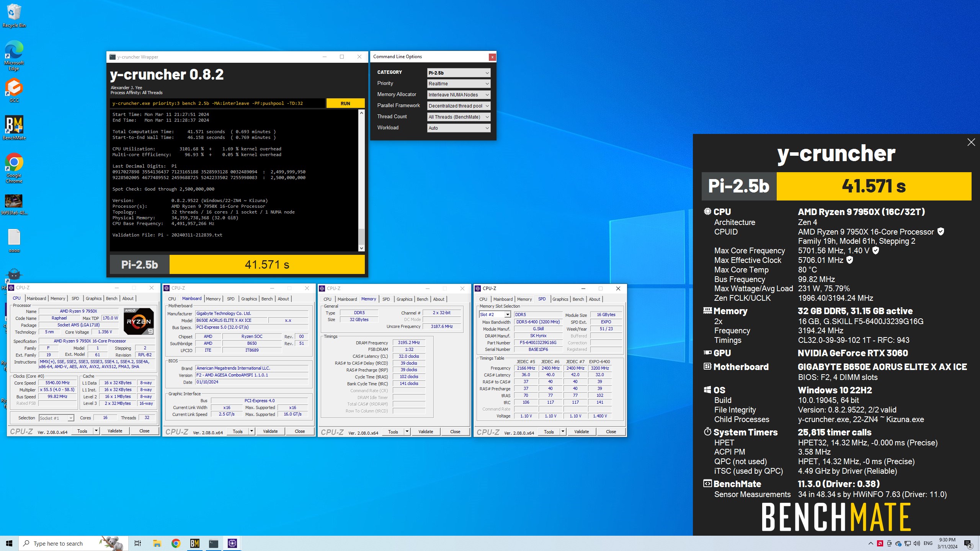The height and width of the screenshot is (551, 980).
Task: Click the ENG language indicator
Action: (928, 543)
